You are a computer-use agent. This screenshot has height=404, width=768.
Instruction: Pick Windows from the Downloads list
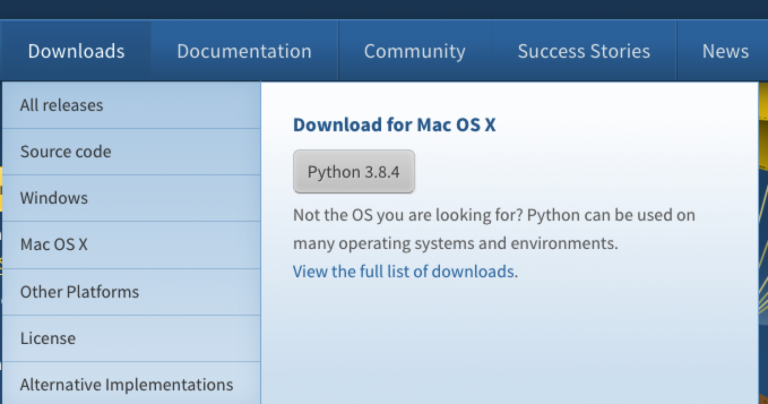pyautogui.click(x=54, y=198)
